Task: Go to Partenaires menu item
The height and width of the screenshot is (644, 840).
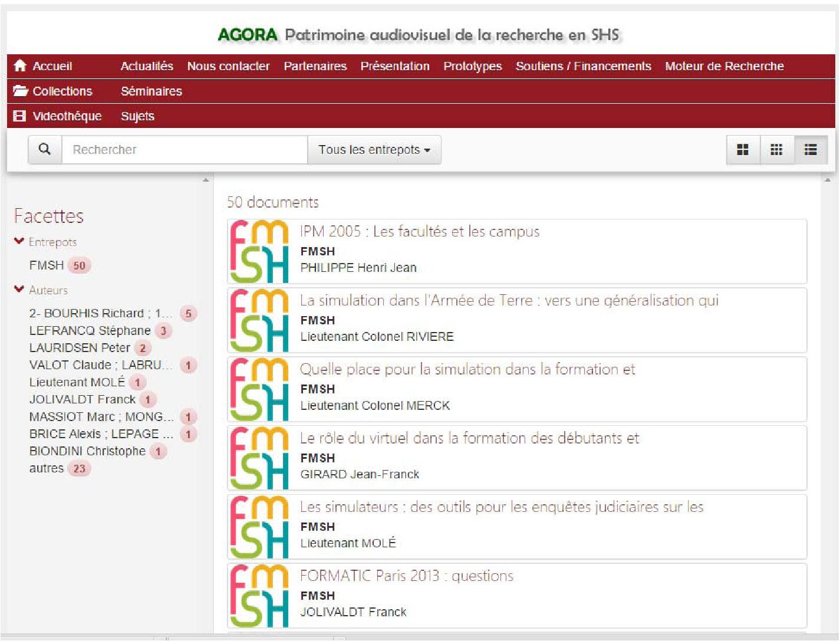Action: [315, 66]
